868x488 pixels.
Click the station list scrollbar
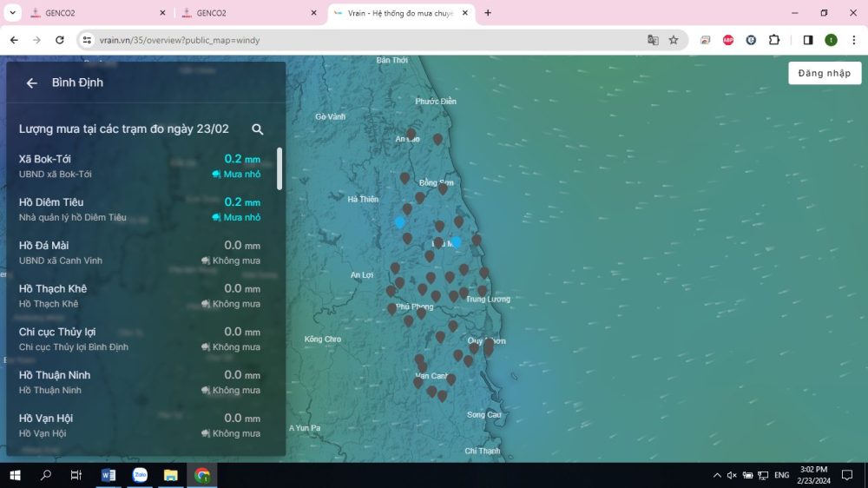point(279,169)
